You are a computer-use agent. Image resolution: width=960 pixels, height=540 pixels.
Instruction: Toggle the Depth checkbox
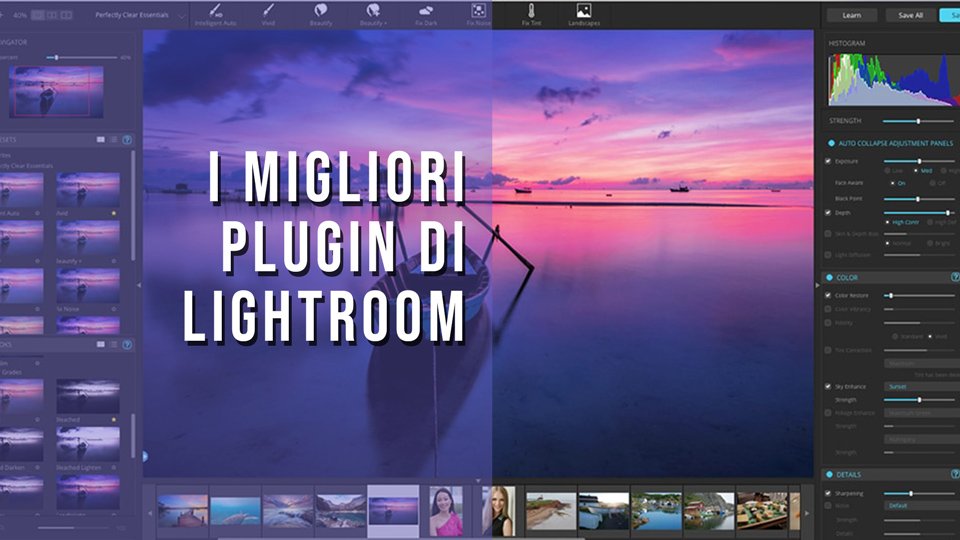828,212
